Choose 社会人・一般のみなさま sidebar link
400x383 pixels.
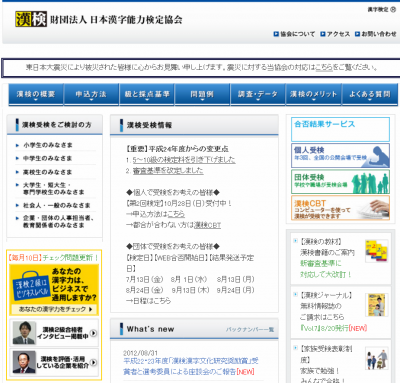click(x=56, y=205)
